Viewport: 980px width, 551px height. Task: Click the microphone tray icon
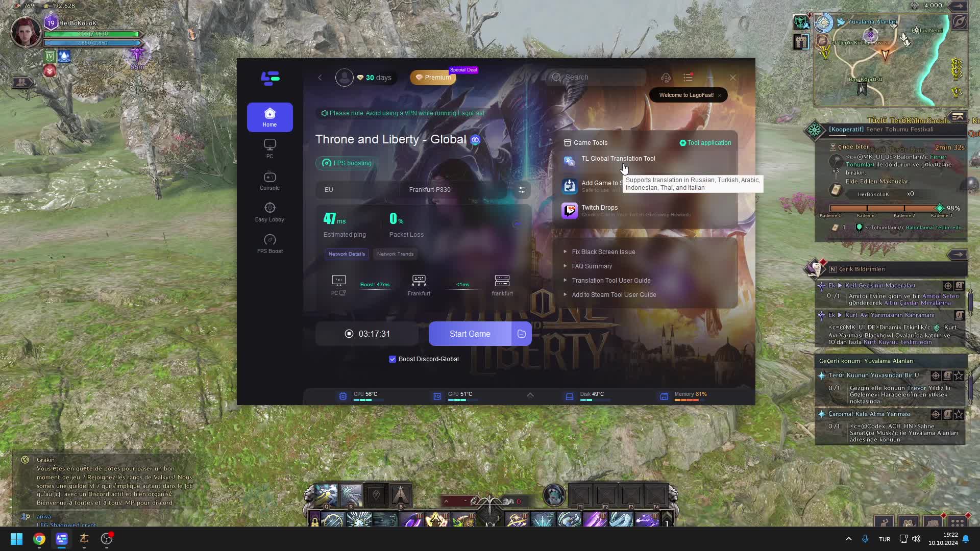pos(865,539)
